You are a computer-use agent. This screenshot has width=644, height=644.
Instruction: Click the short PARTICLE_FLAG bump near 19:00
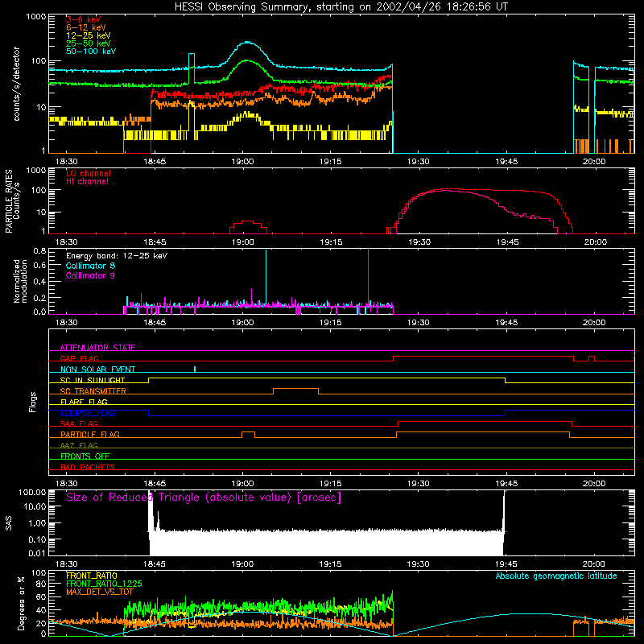248,432
